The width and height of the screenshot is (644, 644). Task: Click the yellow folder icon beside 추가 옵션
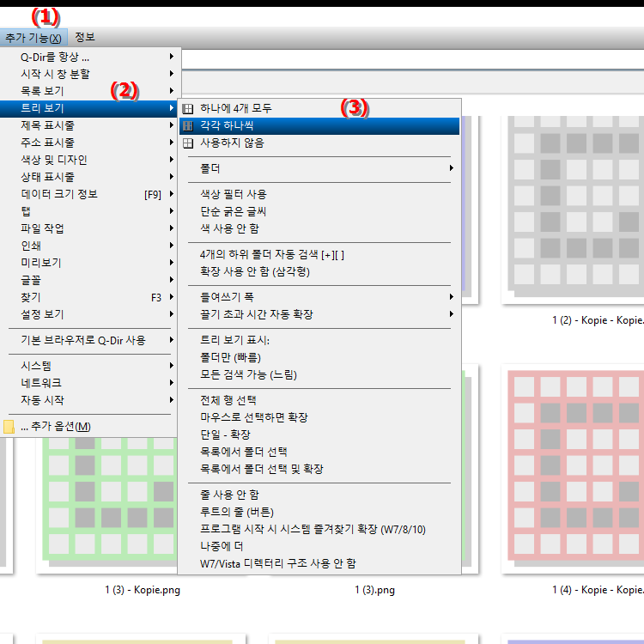9,426
